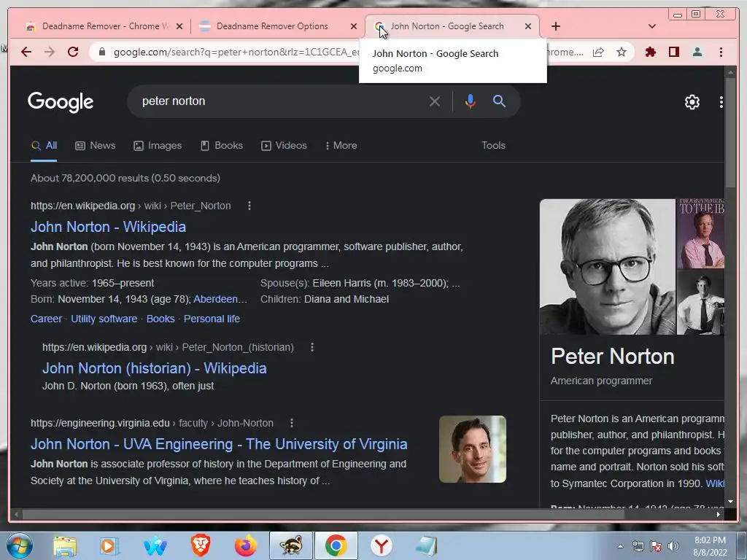
Task: Open the Windows Start button
Action: point(19,545)
